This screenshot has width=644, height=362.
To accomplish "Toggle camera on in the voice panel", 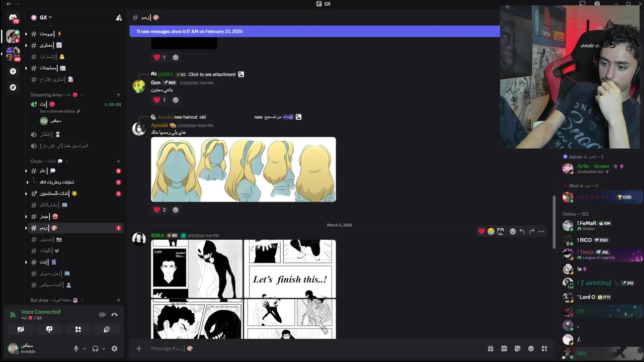I will [x=21, y=329].
